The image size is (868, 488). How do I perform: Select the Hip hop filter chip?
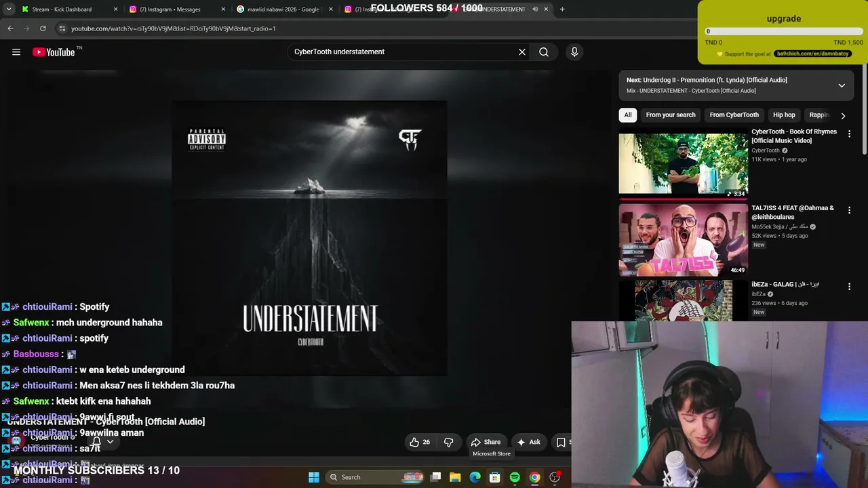[784, 115]
